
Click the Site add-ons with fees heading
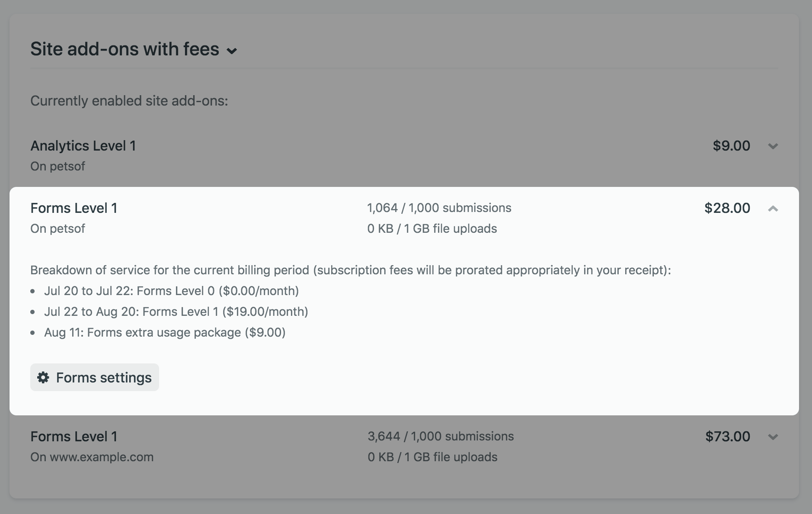(125, 49)
